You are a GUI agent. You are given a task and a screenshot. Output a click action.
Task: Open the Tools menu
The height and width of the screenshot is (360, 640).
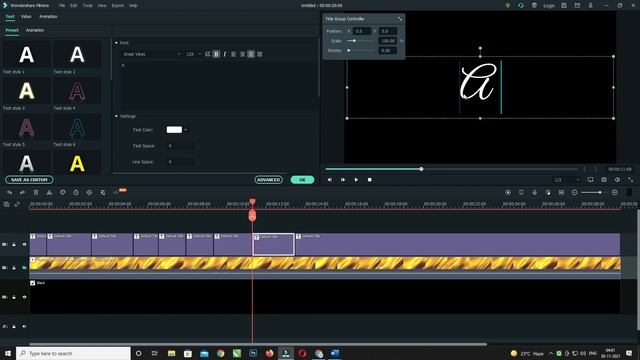(x=87, y=6)
